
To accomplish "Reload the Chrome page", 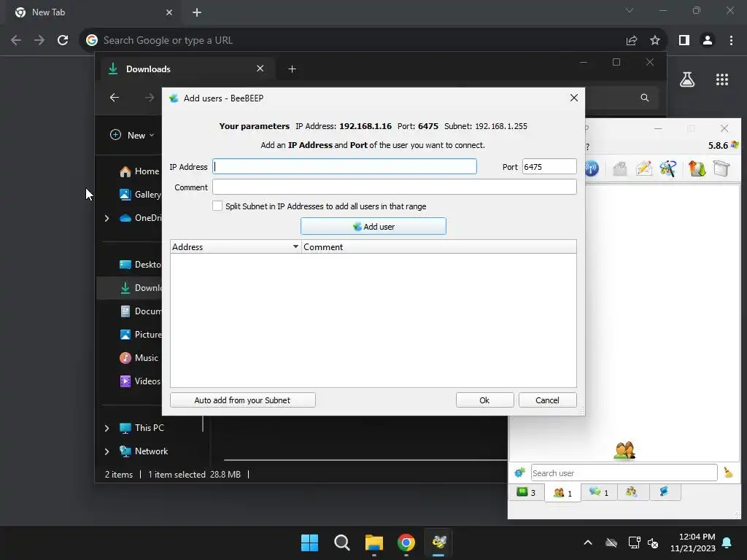I will [x=63, y=40].
